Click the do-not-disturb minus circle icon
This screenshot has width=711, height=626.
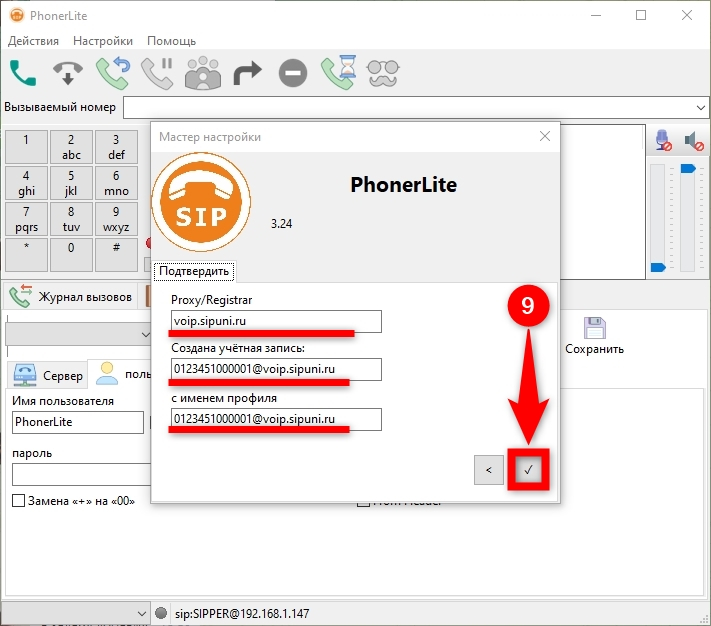pyautogui.click(x=293, y=73)
